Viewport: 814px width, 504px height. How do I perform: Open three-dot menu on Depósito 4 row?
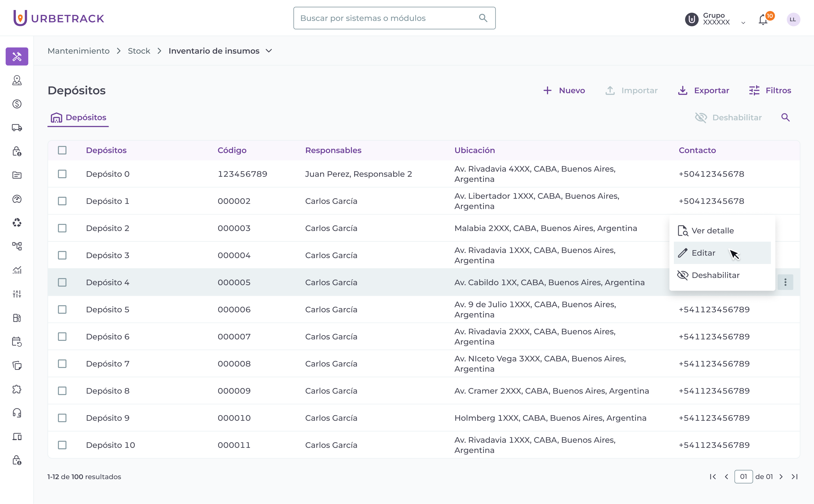pyautogui.click(x=785, y=282)
